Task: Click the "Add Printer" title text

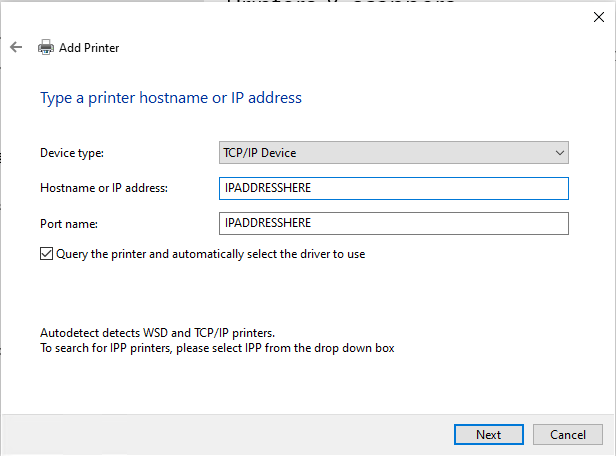Action: [x=89, y=48]
